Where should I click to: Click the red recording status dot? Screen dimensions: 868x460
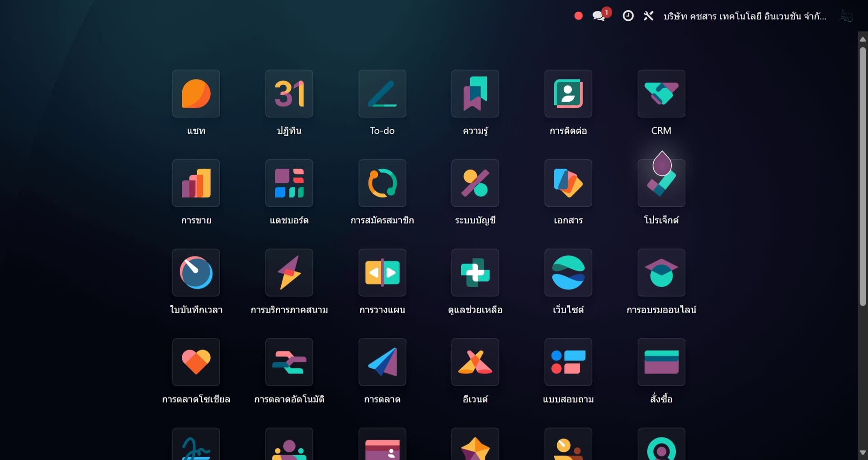[578, 16]
